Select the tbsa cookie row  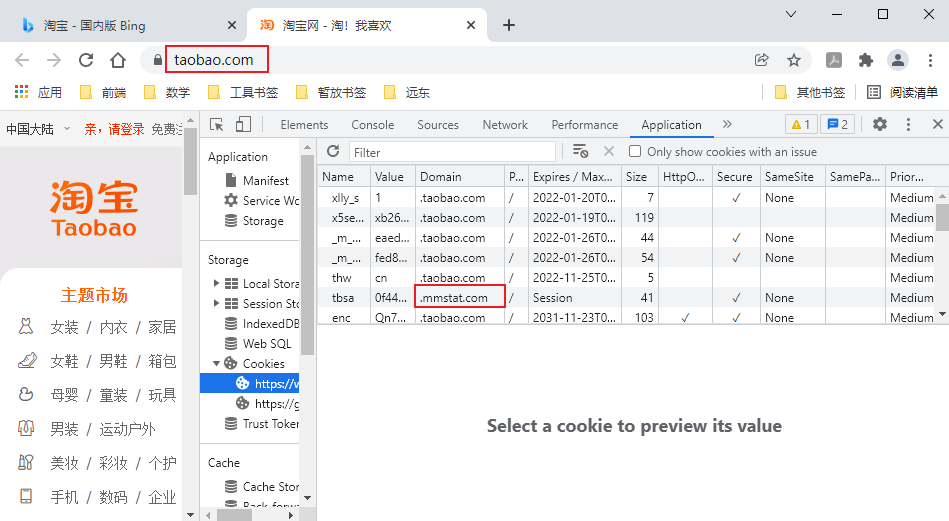(x=343, y=298)
